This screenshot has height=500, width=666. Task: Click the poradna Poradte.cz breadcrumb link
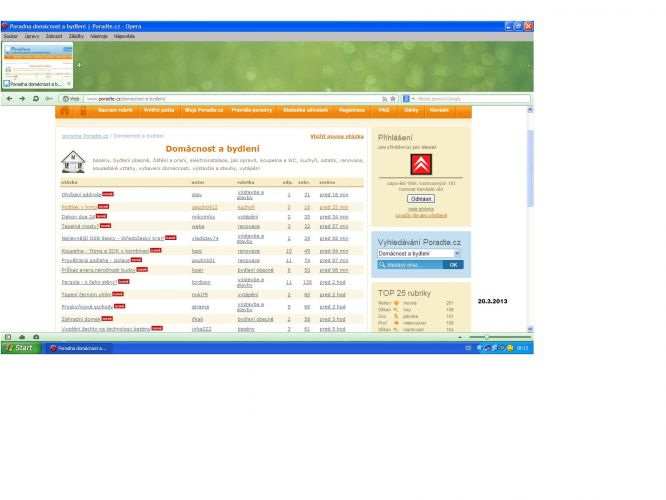pyautogui.click(x=85, y=136)
